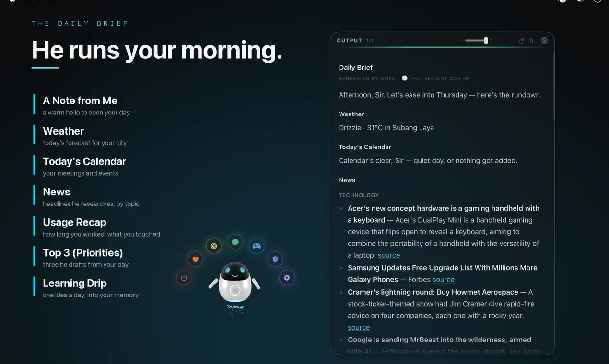Select the blue game controller icon

tap(257, 246)
